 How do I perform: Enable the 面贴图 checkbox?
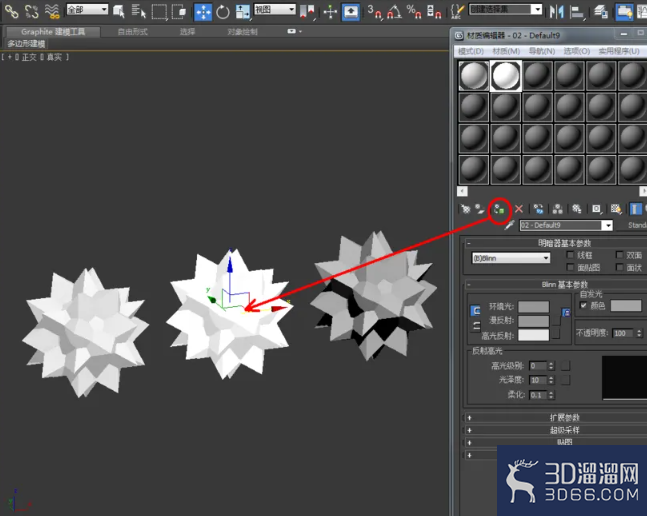570,268
